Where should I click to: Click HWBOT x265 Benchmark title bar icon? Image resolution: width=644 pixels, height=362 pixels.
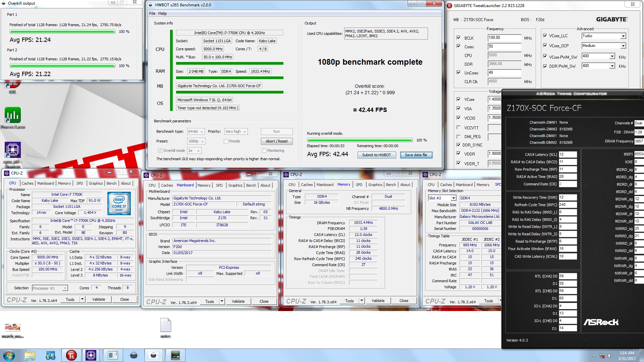click(150, 5)
